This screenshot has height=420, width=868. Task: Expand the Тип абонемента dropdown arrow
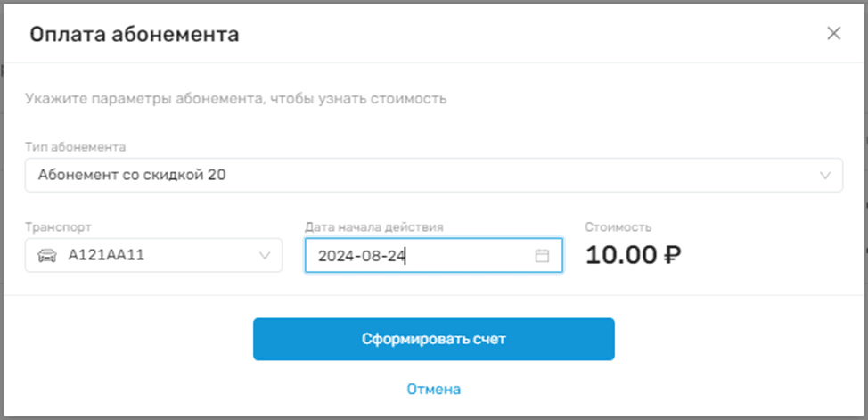tap(825, 176)
